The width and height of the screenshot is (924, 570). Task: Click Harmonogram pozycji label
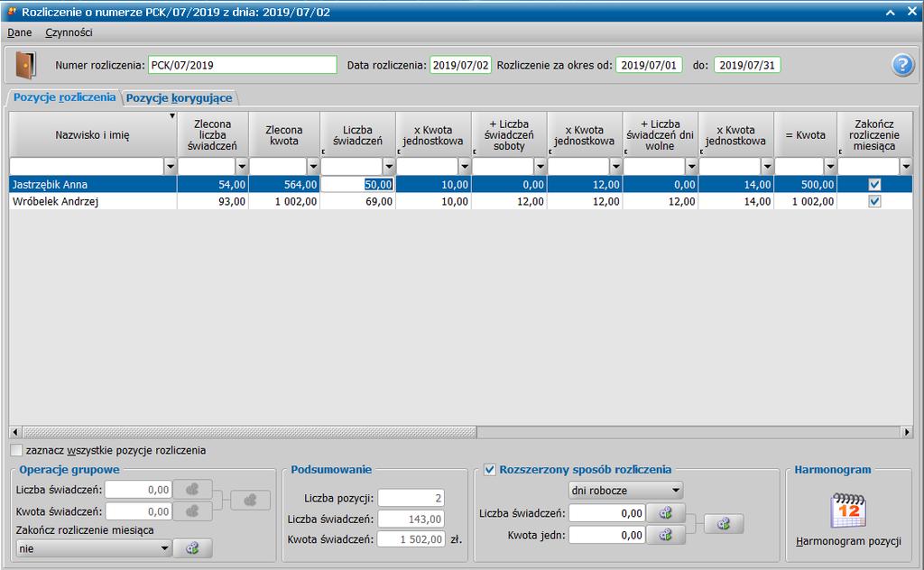pos(848,541)
